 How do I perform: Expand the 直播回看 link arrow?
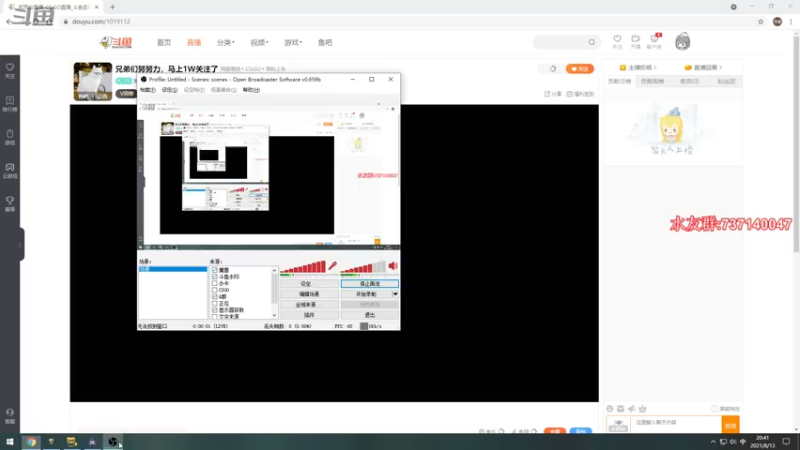[720, 67]
